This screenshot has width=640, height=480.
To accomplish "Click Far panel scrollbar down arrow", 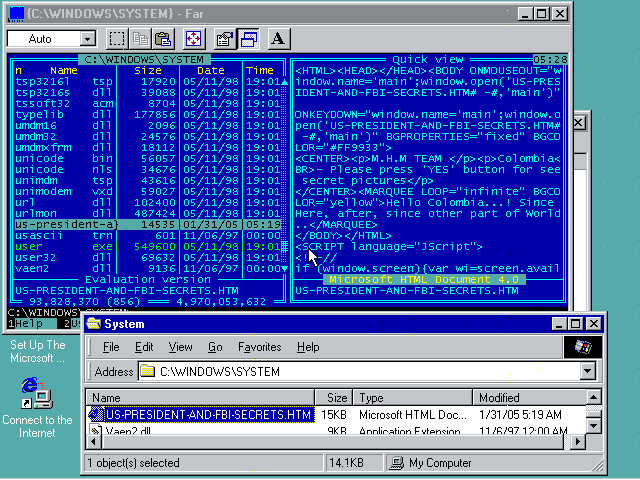I will point(284,269).
